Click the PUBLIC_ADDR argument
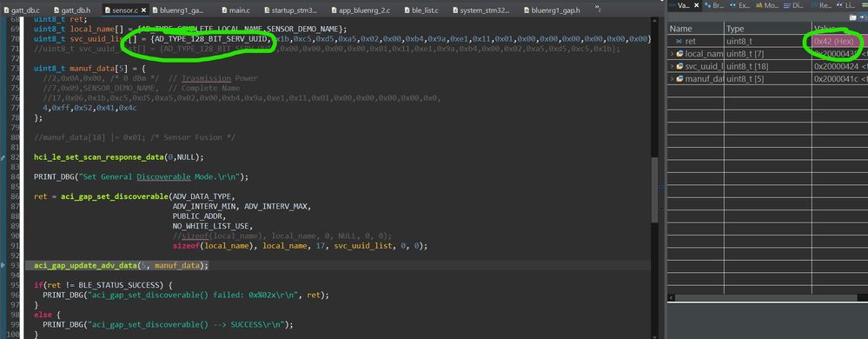 click(199, 216)
